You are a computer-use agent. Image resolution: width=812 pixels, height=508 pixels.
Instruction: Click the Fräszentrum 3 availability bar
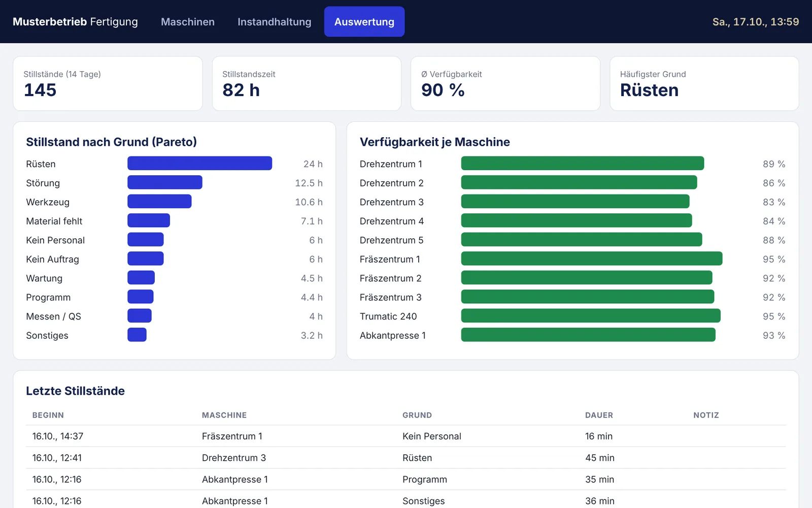[x=588, y=297]
